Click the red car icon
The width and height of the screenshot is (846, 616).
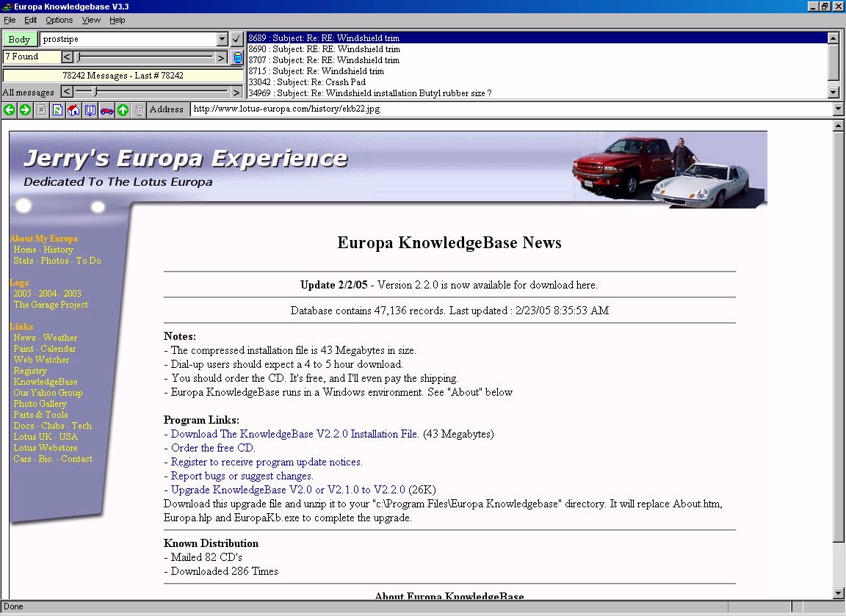[106, 110]
